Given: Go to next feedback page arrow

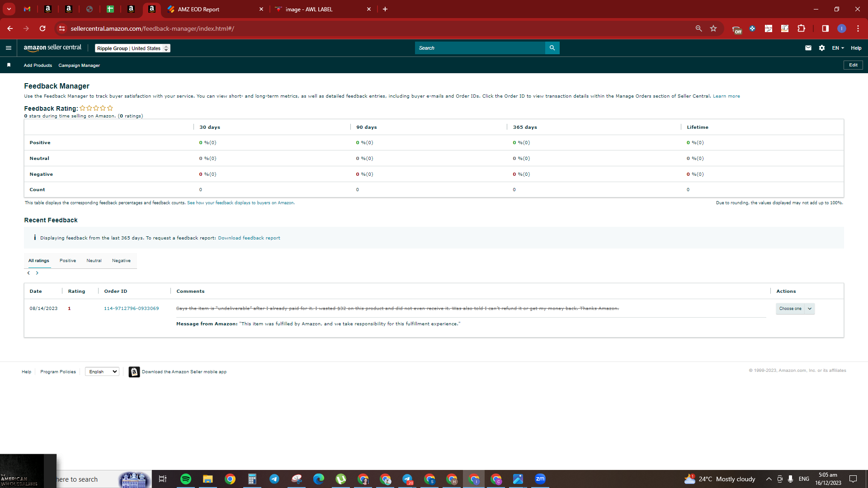Looking at the screenshot, I should point(37,273).
